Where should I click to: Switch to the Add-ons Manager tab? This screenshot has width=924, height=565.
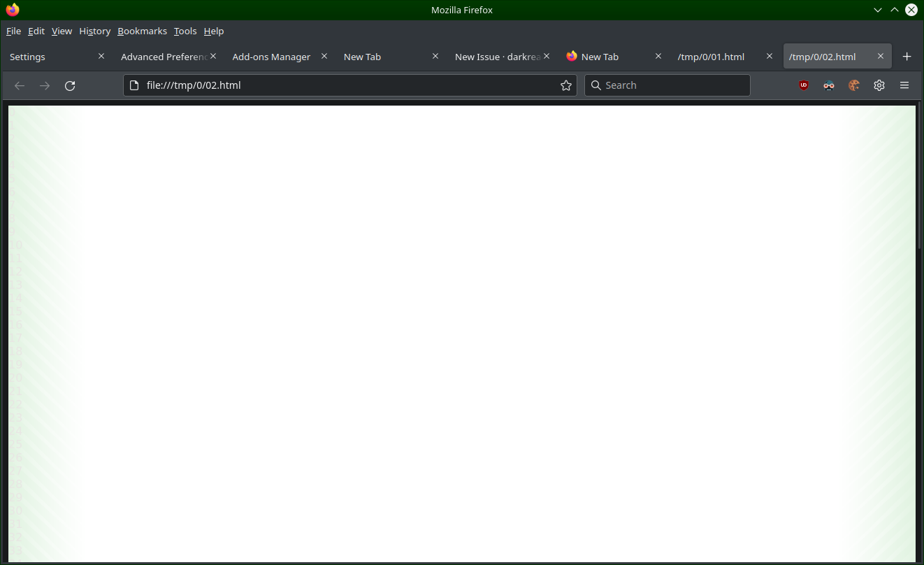click(271, 56)
